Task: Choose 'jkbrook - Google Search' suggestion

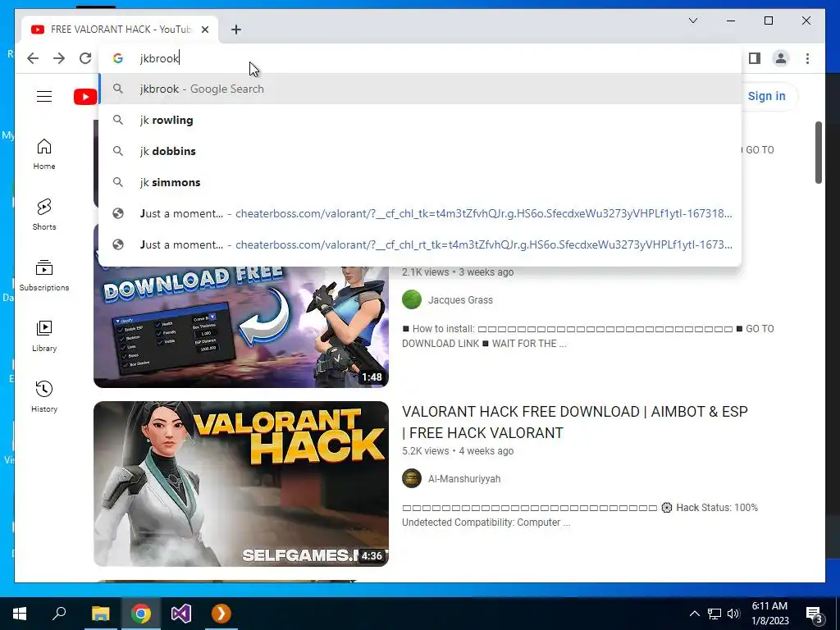Action: point(421,89)
